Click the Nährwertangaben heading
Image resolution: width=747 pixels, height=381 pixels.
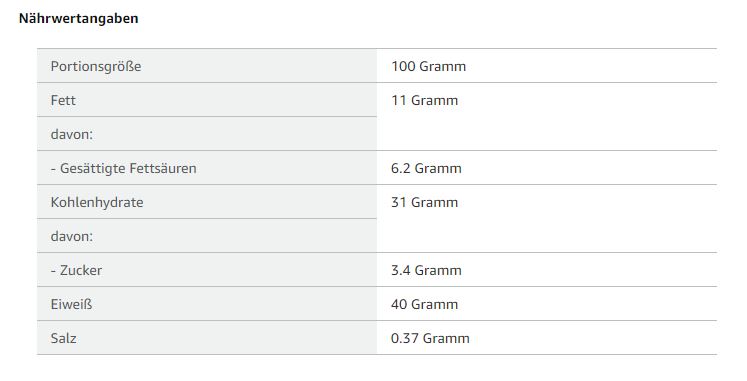tap(79, 19)
